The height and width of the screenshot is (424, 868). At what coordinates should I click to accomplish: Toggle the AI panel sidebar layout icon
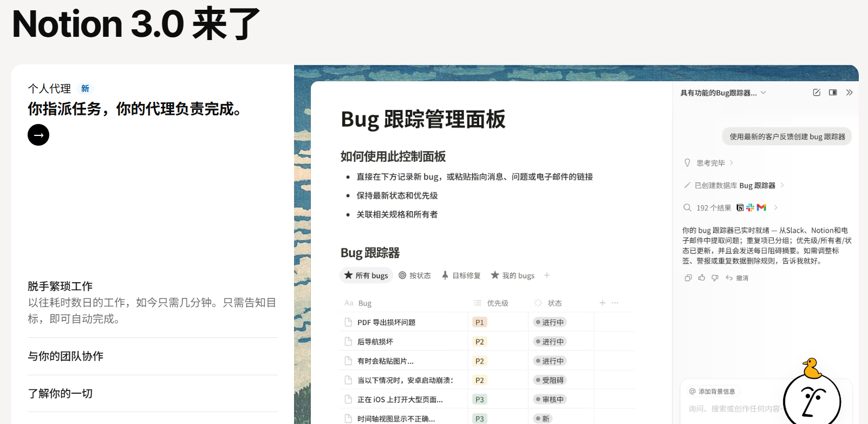click(833, 93)
